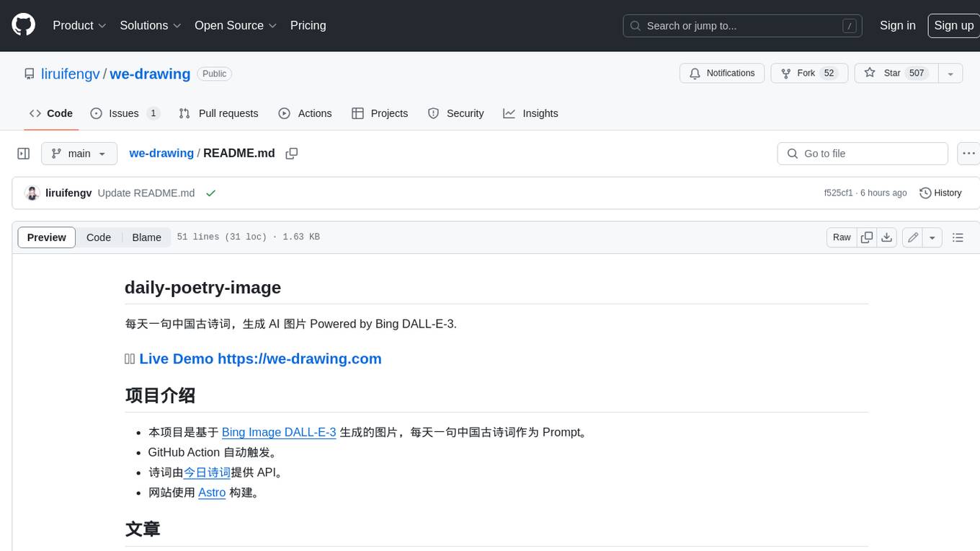Expand the Open Source menu
The image size is (980, 551).
coord(236,25)
